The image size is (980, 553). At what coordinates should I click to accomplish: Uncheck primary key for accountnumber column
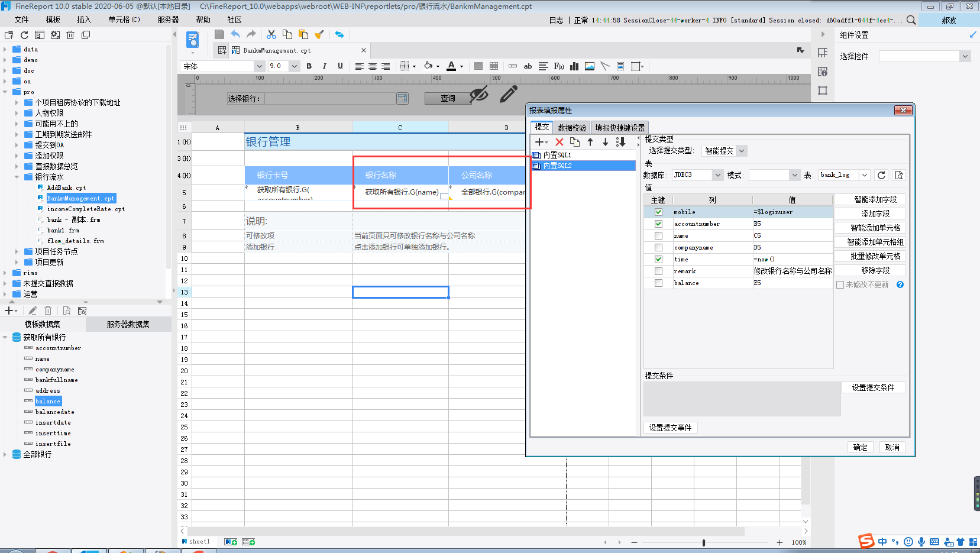pos(658,224)
